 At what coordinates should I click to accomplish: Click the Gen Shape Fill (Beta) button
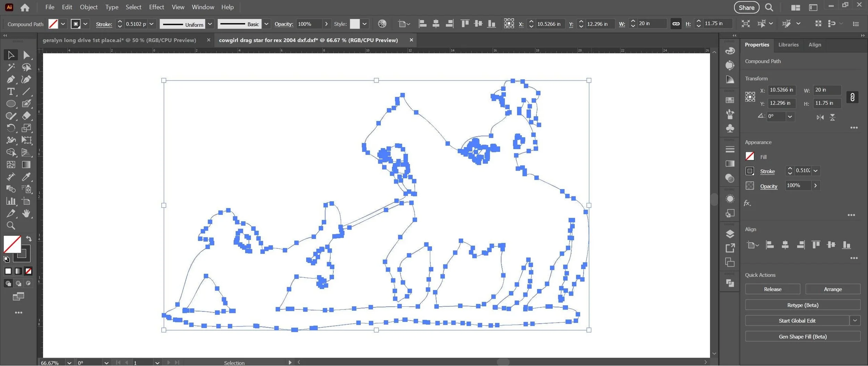click(x=803, y=337)
